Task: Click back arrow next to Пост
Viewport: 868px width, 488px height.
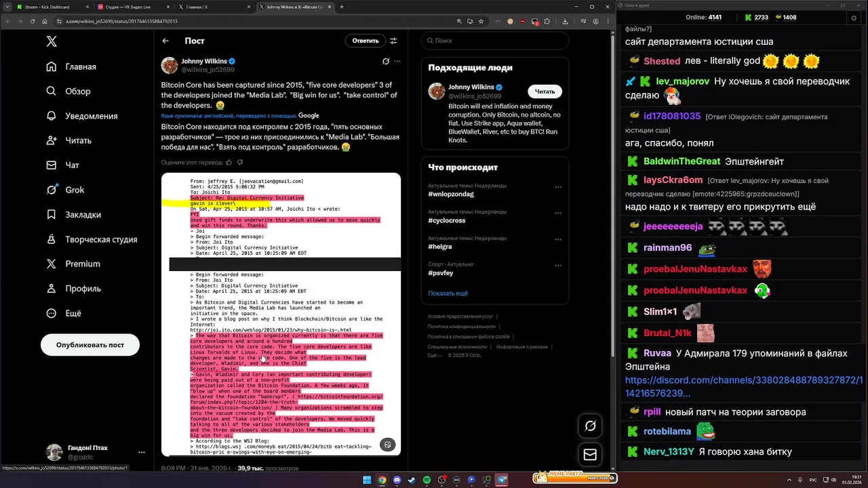Action: 165,41
